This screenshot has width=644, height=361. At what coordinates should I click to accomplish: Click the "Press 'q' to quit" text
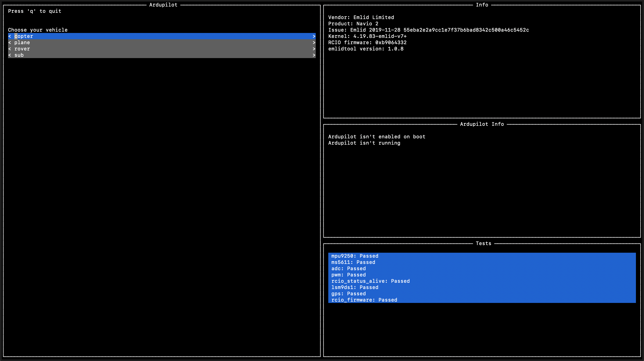(x=35, y=11)
